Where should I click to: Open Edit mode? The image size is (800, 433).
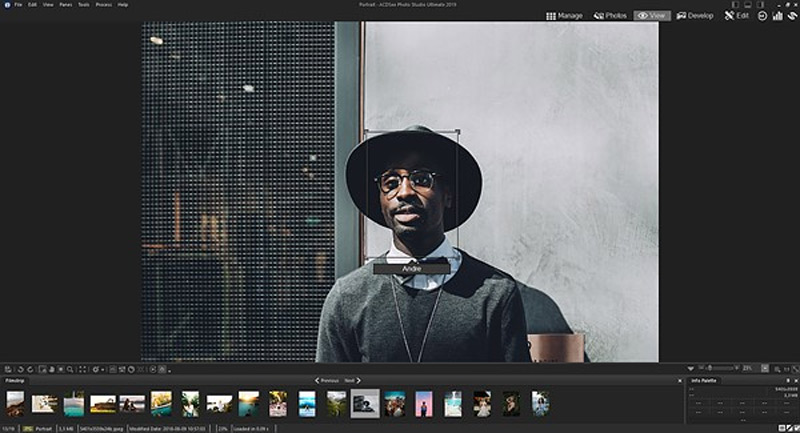736,16
